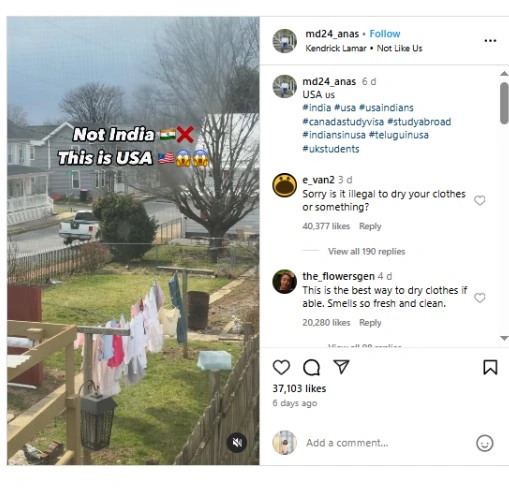Follow md24_anas account
509x489 pixels.
coord(385,34)
